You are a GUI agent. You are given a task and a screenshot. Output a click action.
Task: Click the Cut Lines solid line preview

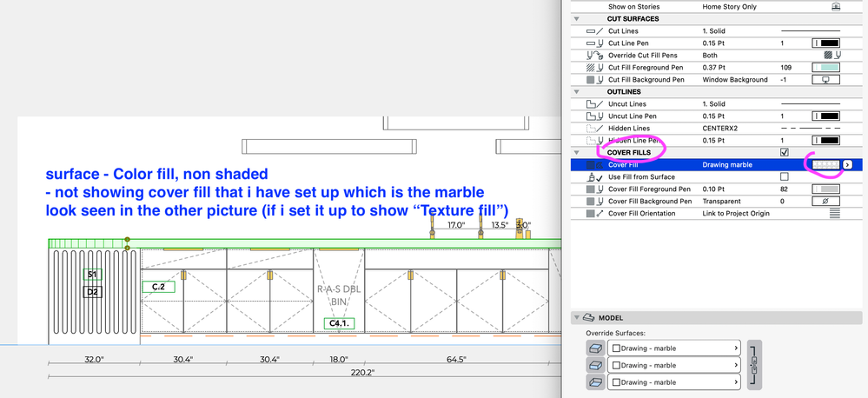[811, 31]
